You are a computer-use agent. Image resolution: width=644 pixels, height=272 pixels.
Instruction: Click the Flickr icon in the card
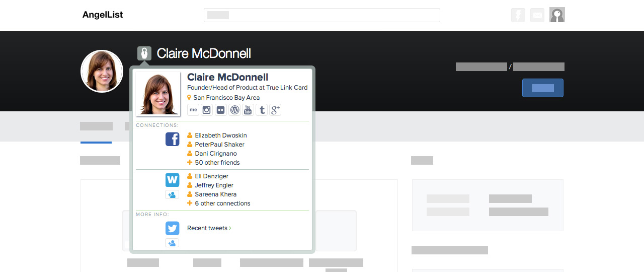pos(220,110)
